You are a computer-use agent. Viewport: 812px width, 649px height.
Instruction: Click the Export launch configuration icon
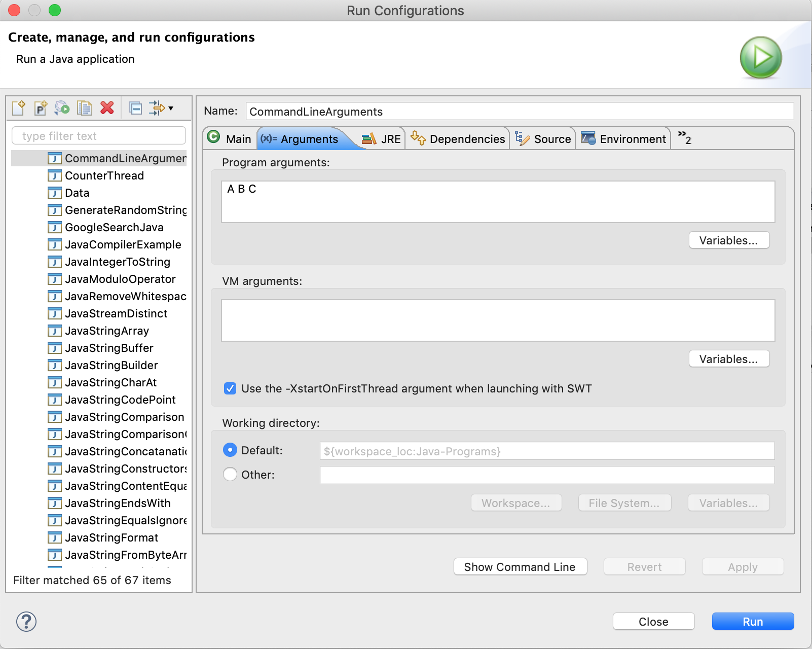point(62,107)
